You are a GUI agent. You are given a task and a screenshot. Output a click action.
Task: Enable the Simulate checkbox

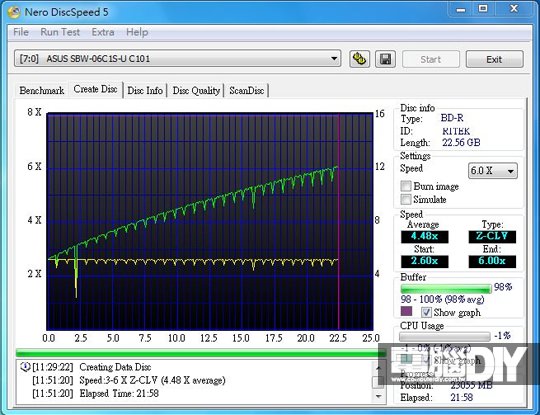click(x=406, y=199)
